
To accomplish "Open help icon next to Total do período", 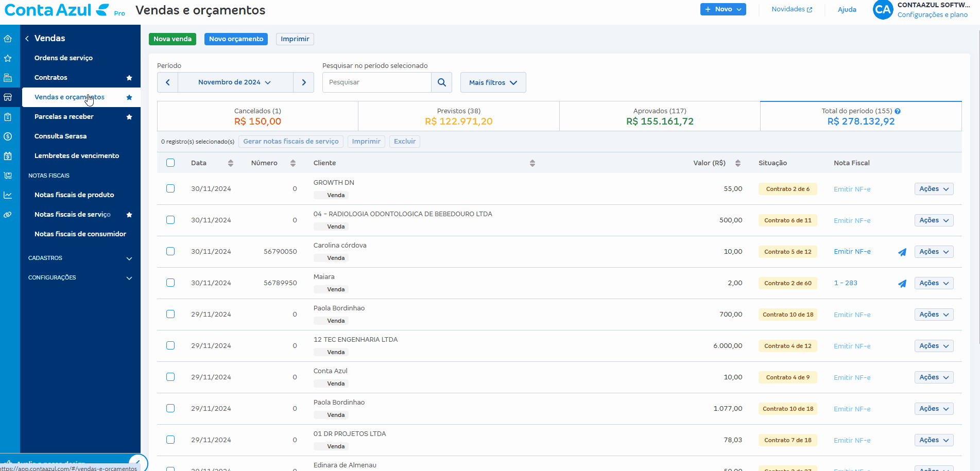I will tap(898, 111).
